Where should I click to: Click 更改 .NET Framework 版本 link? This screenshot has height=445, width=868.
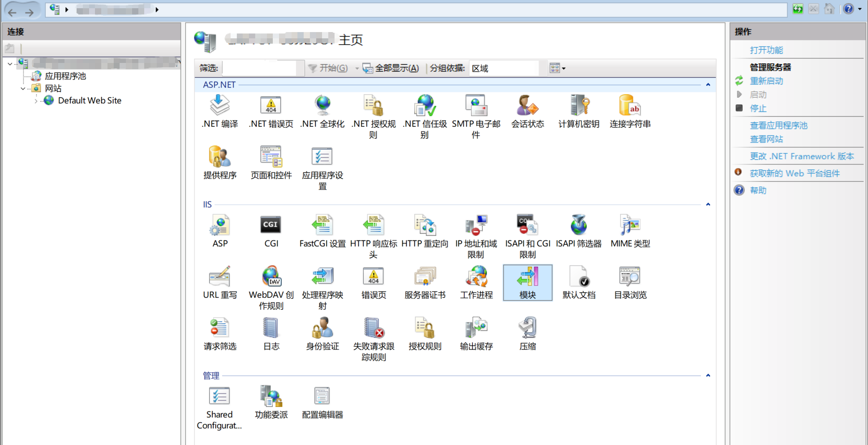802,156
